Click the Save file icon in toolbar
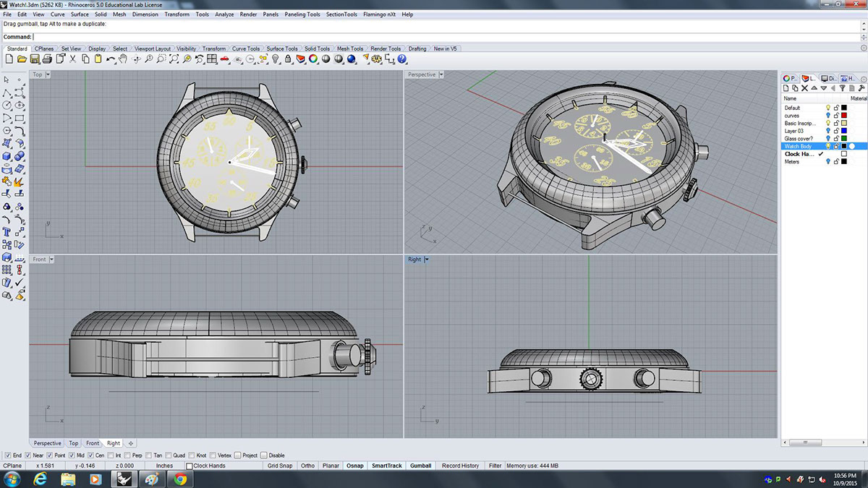Image resolution: width=868 pixels, height=488 pixels. coord(34,59)
